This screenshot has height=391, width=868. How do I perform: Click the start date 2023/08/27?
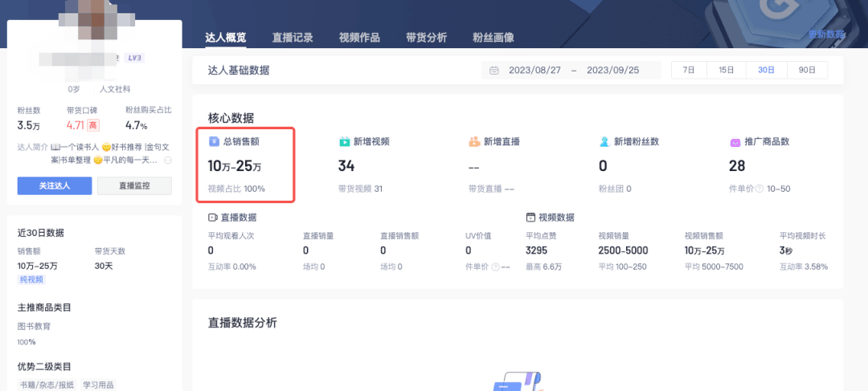click(534, 70)
